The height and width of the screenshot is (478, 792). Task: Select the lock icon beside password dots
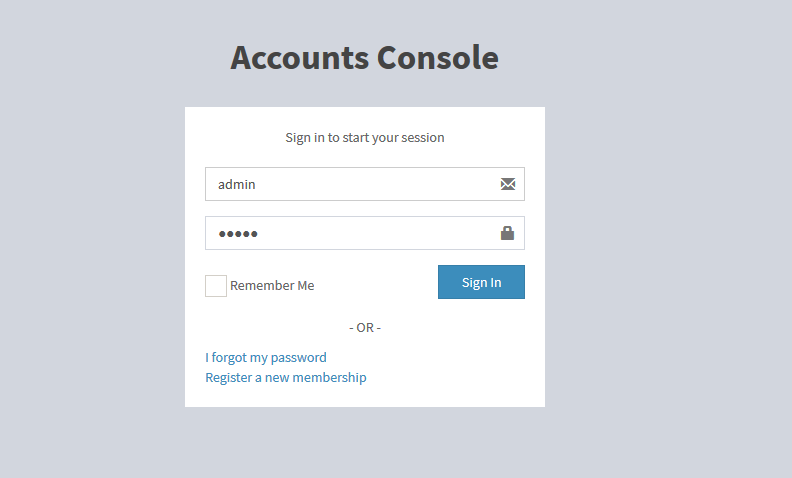pyautogui.click(x=507, y=233)
